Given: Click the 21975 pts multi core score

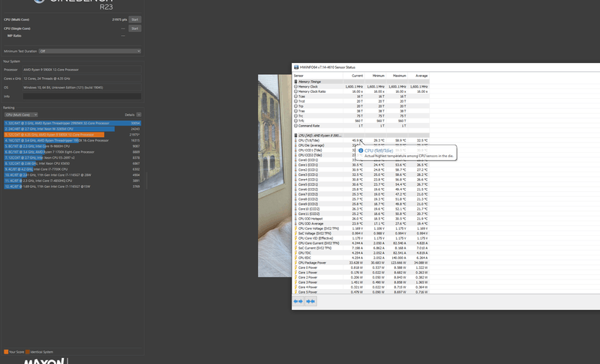Looking at the screenshot, I should [119, 19].
